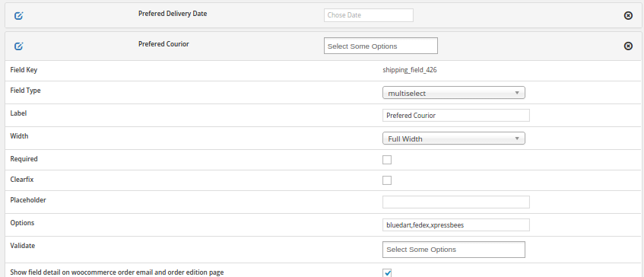Edit the Prefered Courior field
Image resolution: width=644 pixels, height=277 pixels.
pos(19,46)
